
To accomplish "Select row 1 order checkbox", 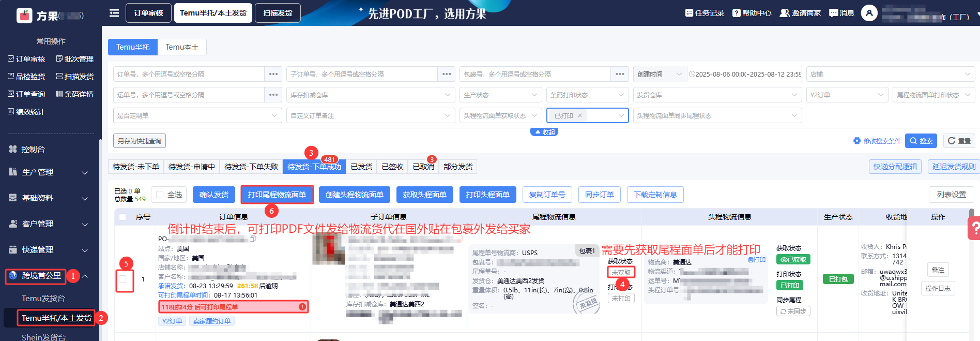I will tap(122, 279).
